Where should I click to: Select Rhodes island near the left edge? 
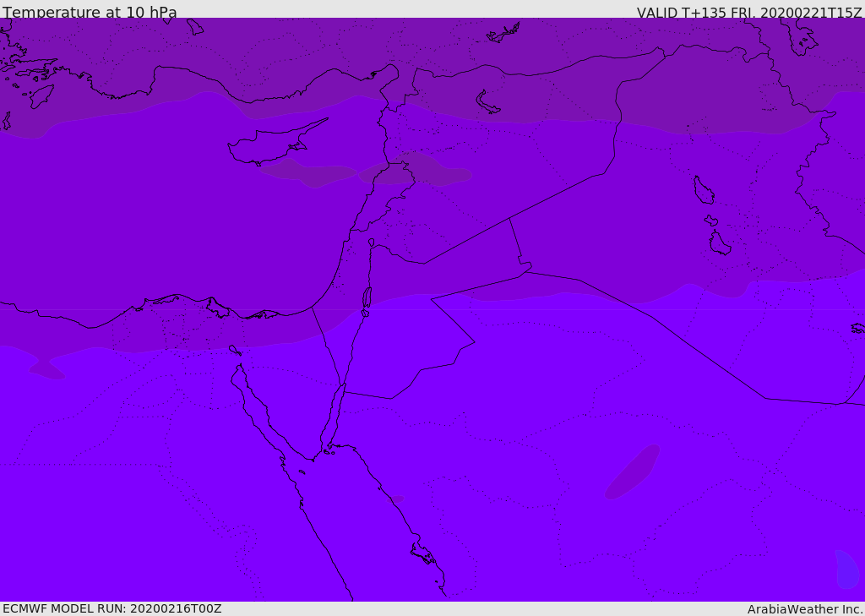tap(41, 95)
